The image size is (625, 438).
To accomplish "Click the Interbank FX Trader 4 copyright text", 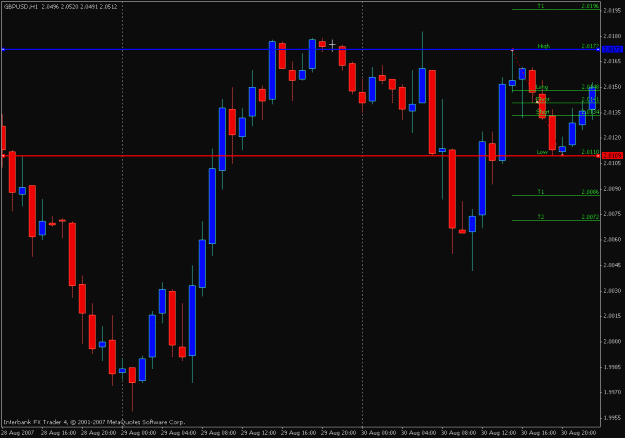I will click(94, 422).
